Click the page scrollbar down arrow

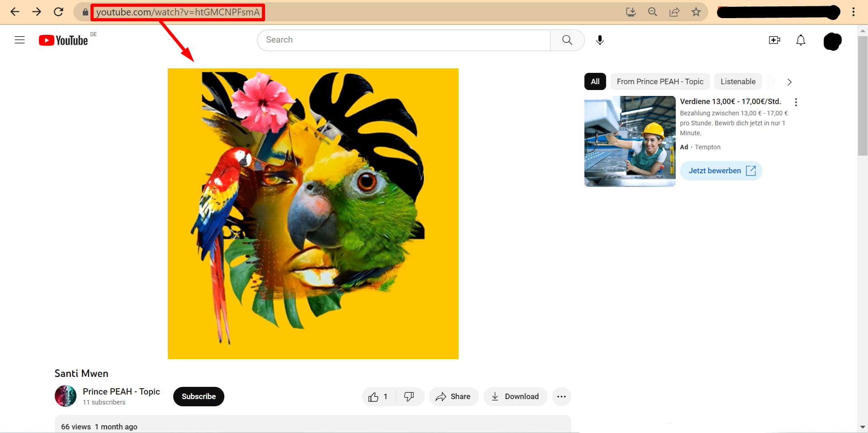pos(862,427)
